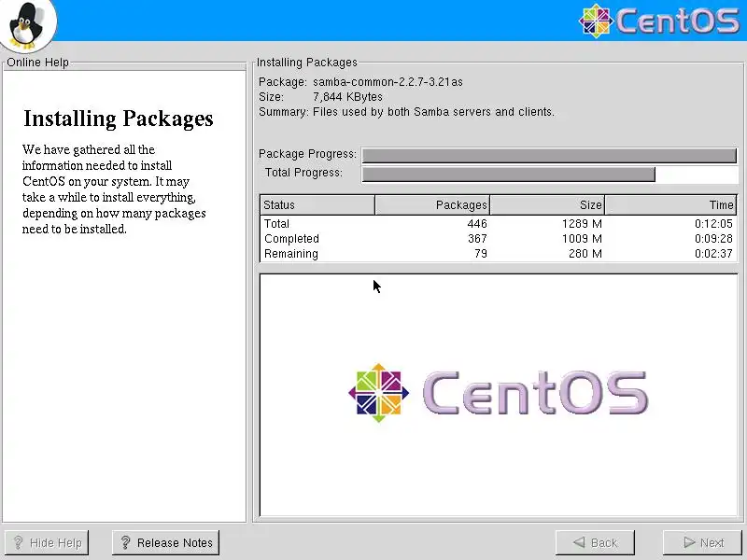The height and width of the screenshot is (560, 747).
Task: Click the left arrow icon on Back
Action: pos(579,542)
